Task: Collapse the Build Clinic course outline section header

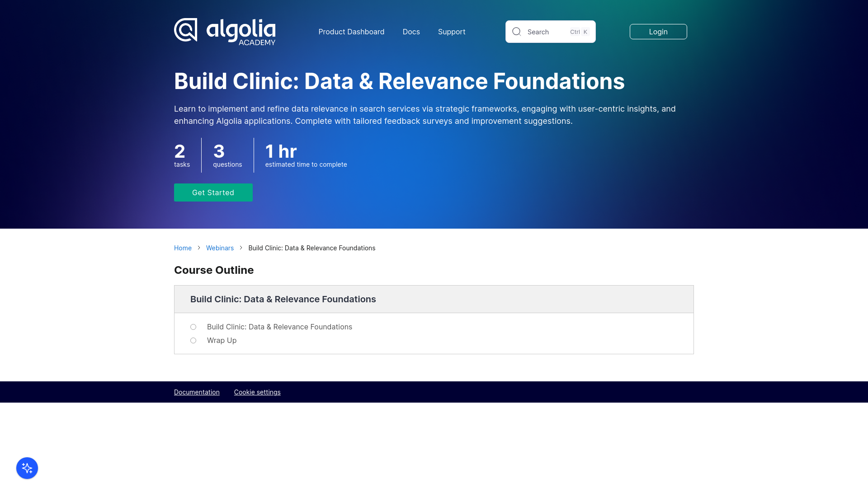Action: 434,299
